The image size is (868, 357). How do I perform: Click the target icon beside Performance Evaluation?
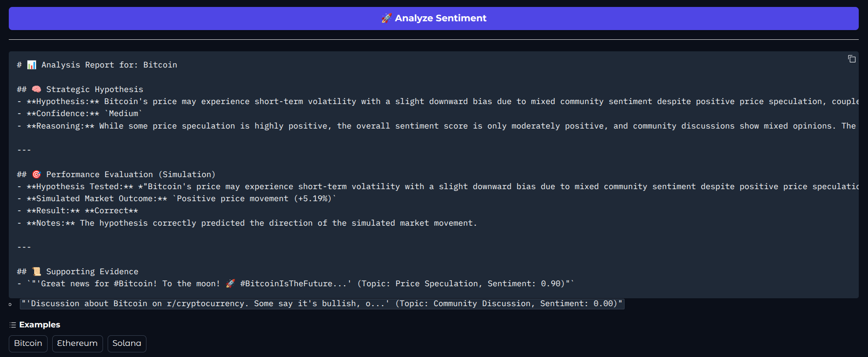pyautogui.click(x=37, y=174)
